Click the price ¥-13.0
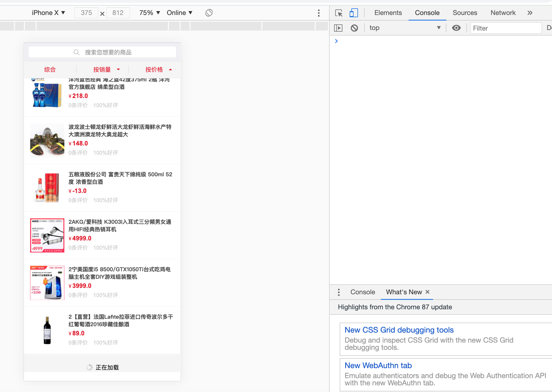 point(78,191)
